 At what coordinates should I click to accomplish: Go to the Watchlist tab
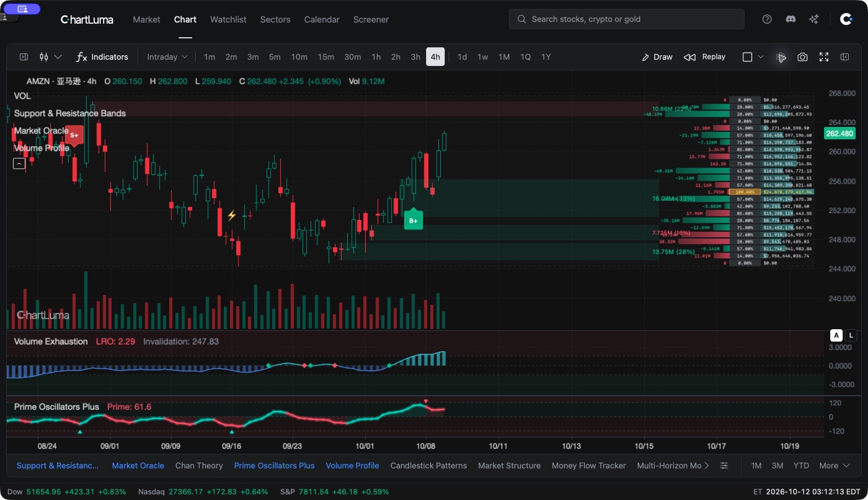pyautogui.click(x=228, y=19)
